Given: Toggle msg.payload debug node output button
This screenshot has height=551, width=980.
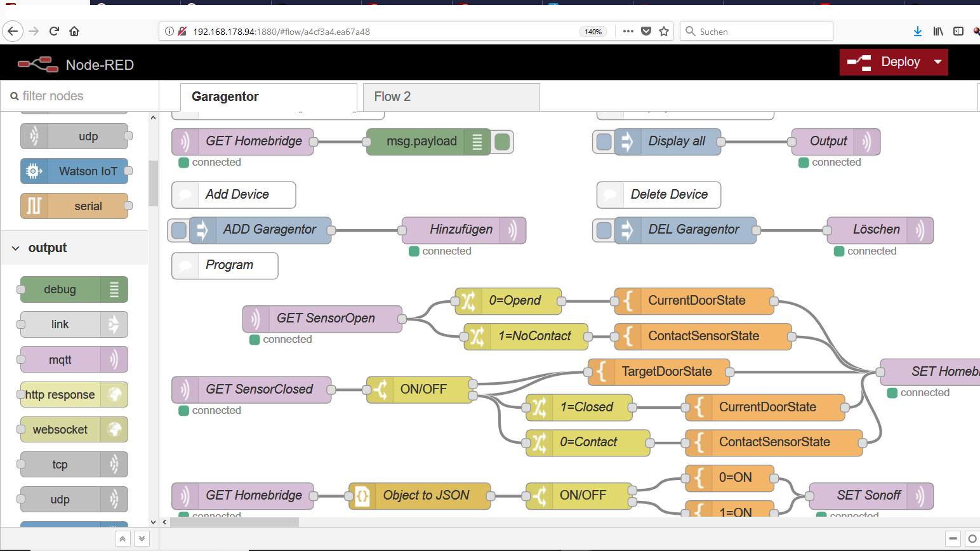Looking at the screenshot, I should [502, 142].
